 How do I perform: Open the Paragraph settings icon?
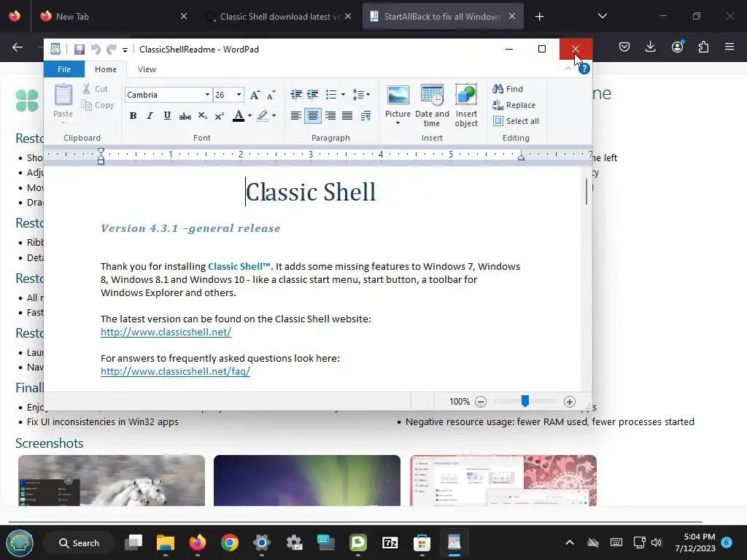coord(365,115)
